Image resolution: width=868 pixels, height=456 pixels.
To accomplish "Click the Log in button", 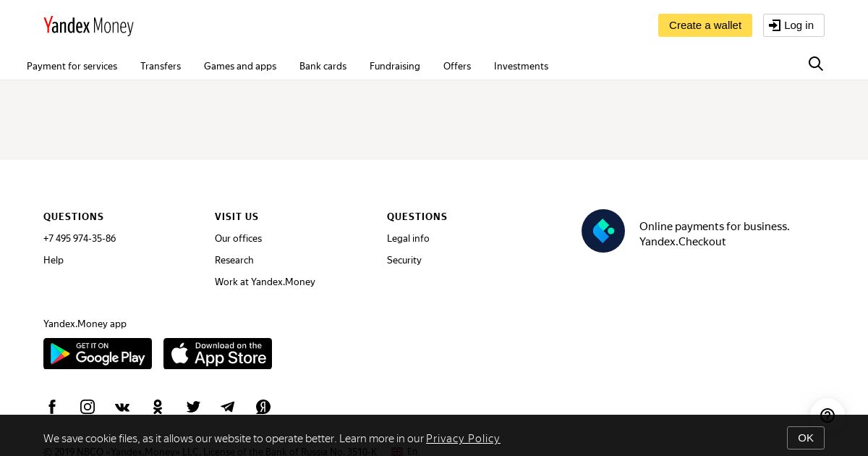I will [x=793, y=25].
